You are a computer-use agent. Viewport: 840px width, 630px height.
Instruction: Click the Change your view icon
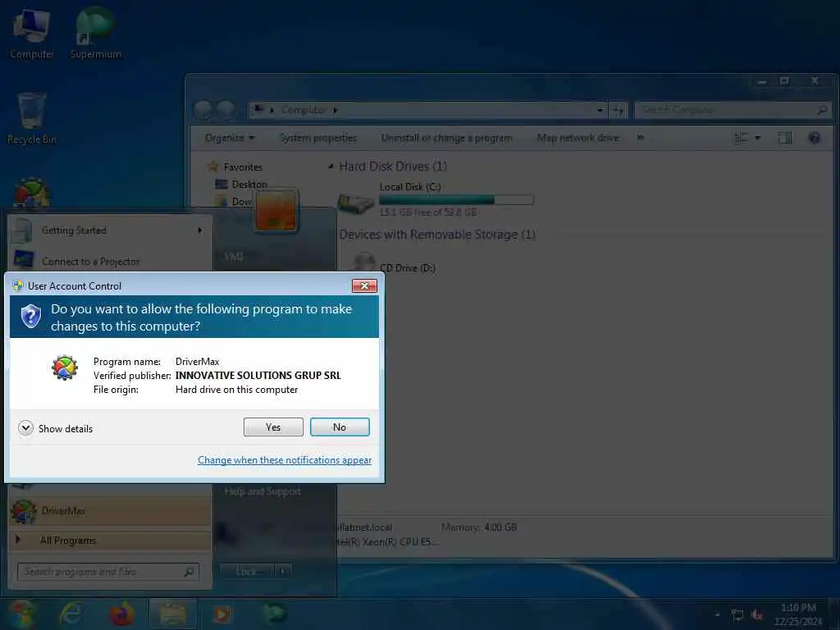(x=742, y=138)
